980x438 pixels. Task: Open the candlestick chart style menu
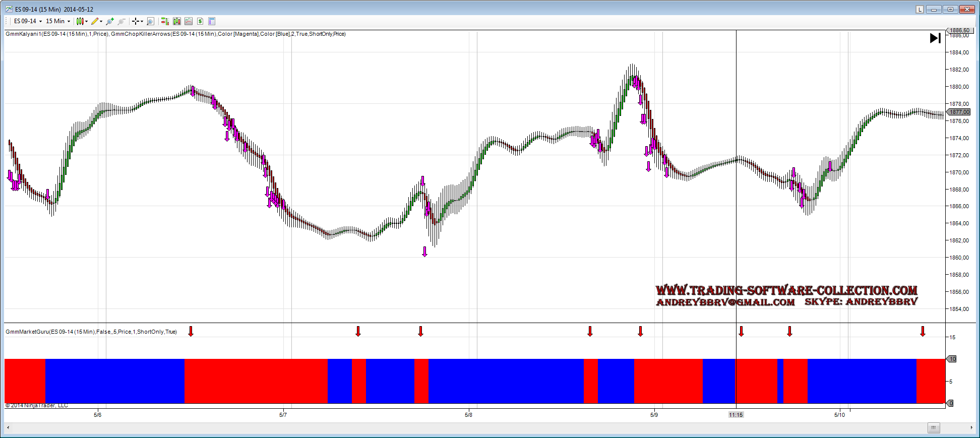click(x=81, y=21)
